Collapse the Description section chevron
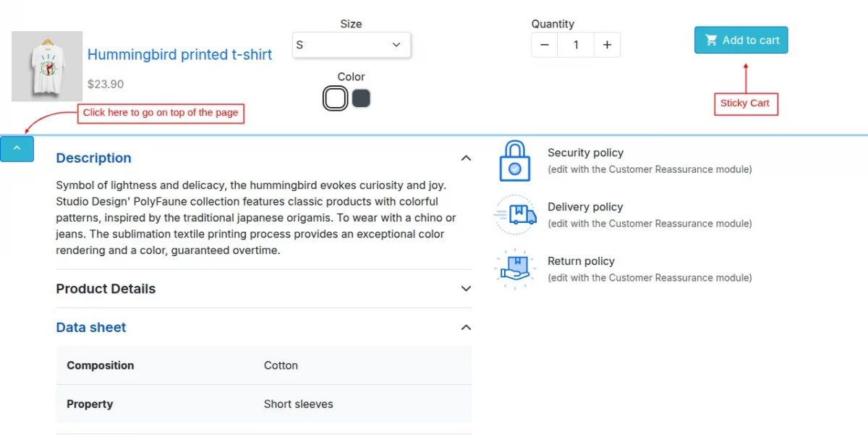Viewport: 868px width, 437px height. click(466, 158)
